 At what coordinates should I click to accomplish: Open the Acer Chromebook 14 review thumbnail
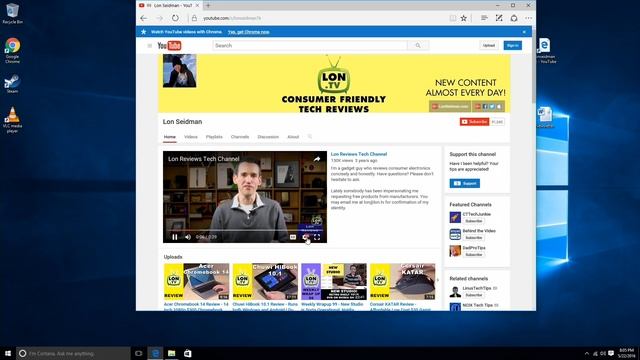(x=196, y=282)
